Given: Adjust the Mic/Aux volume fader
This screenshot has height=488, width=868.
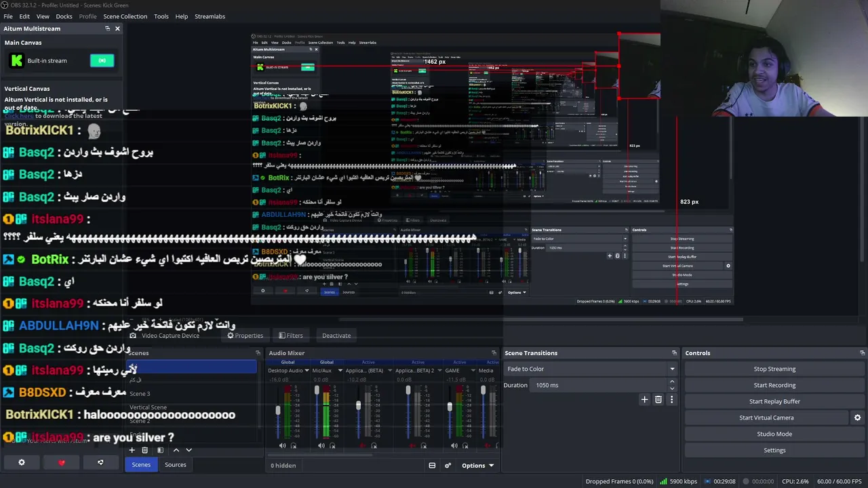Looking at the screenshot, I should [x=317, y=391].
